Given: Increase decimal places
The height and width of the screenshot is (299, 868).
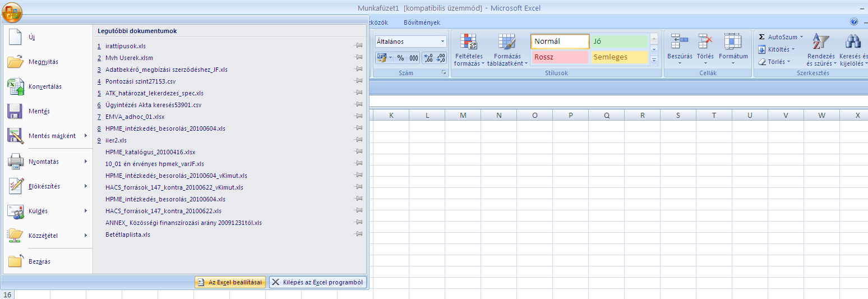Looking at the screenshot, I should coord(427,57).
